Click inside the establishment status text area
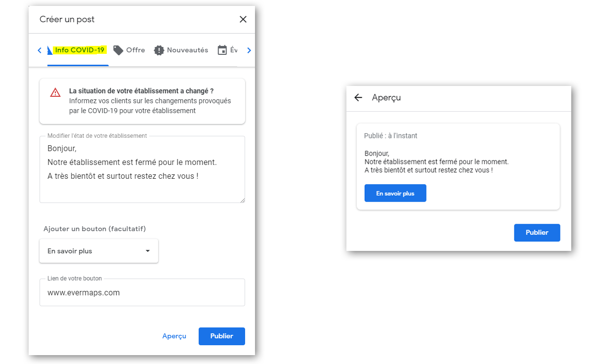 click(142, 169)
